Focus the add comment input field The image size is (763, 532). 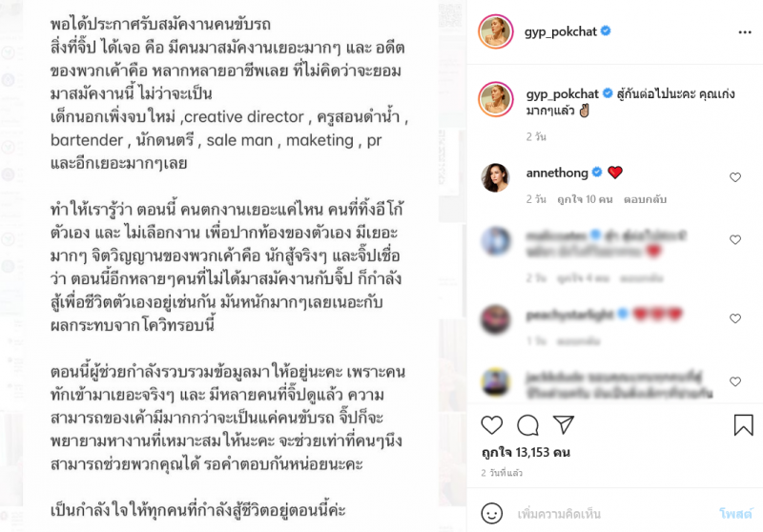point(614,514)
